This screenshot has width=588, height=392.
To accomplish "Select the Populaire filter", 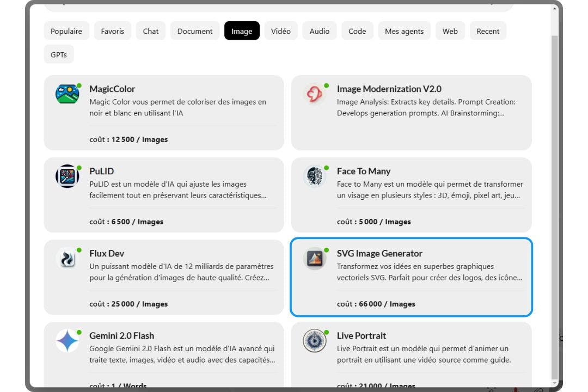I will click(66, 31).
